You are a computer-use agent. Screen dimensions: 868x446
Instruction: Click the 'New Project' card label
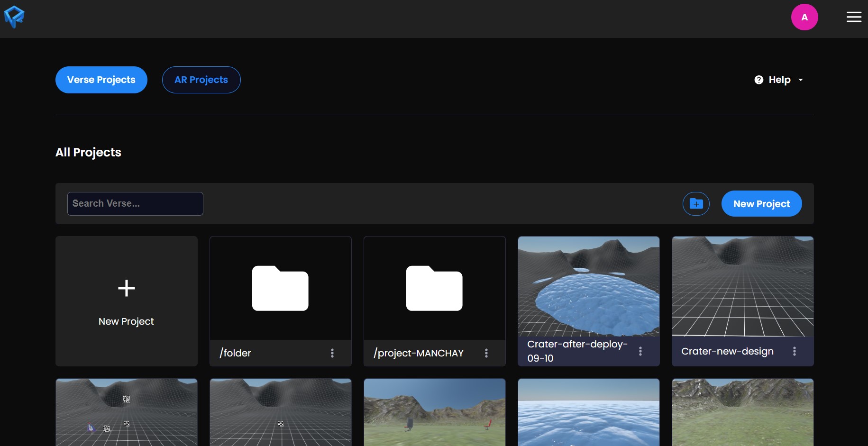click(x=126, y=321)
